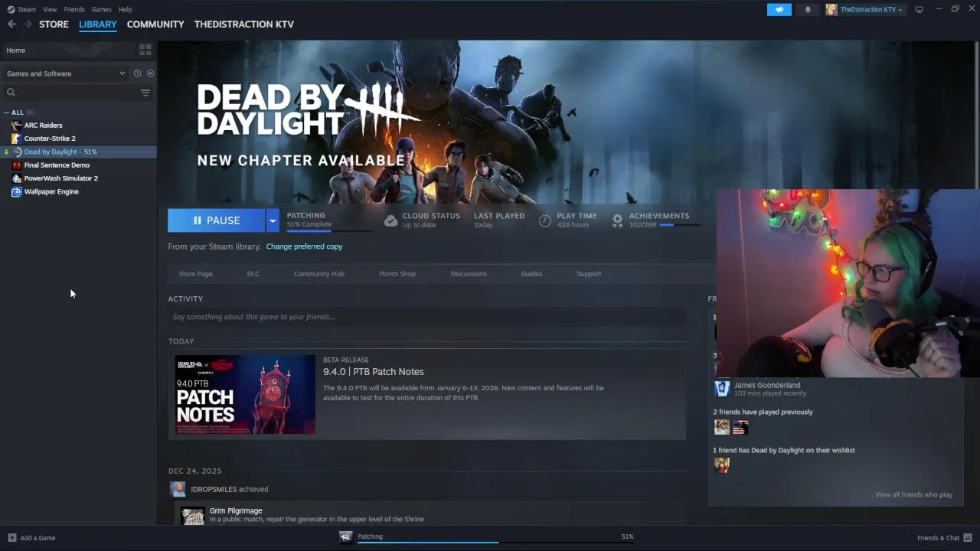This screenshot has width=980, height=551.
Task: Click the library search field
Action: pos(70,93)
